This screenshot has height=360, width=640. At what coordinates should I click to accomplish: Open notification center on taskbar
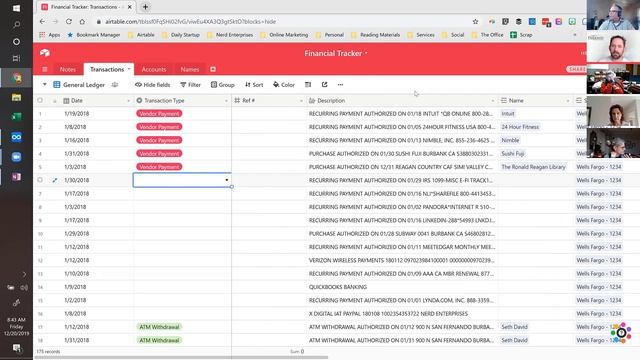(16, 348)
